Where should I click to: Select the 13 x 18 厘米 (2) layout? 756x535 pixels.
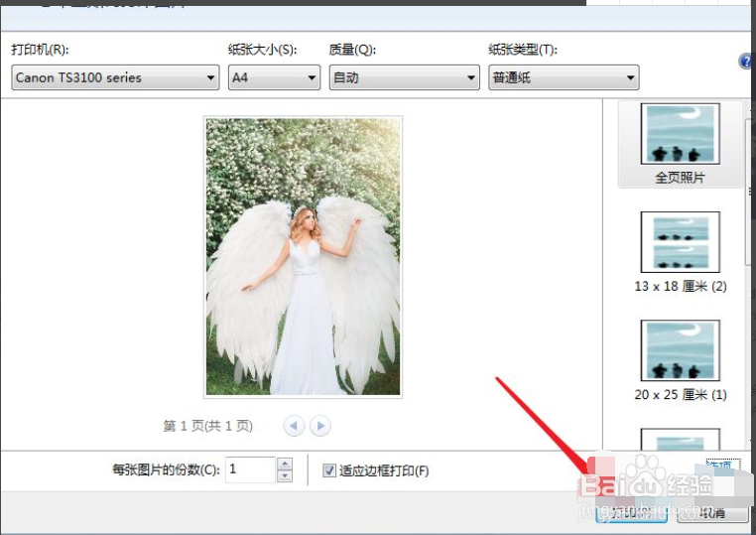pyautogui.click(x=680, y=252)
